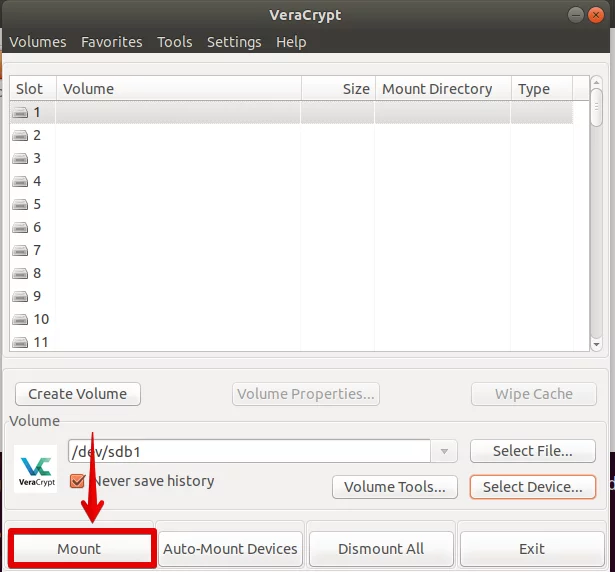Viewport: 615px width, 572px height.
Task: Sort by the Volume column header
Action: tap(179, 89)
